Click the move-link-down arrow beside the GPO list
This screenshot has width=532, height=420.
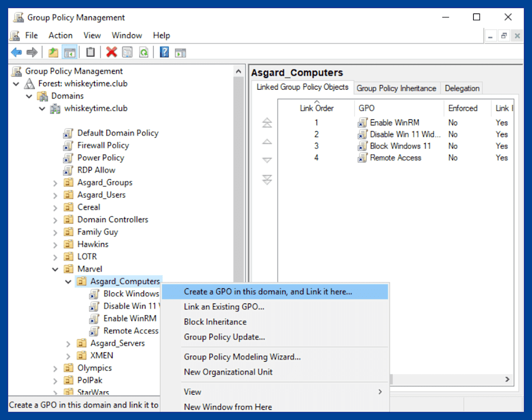point(267,160)
